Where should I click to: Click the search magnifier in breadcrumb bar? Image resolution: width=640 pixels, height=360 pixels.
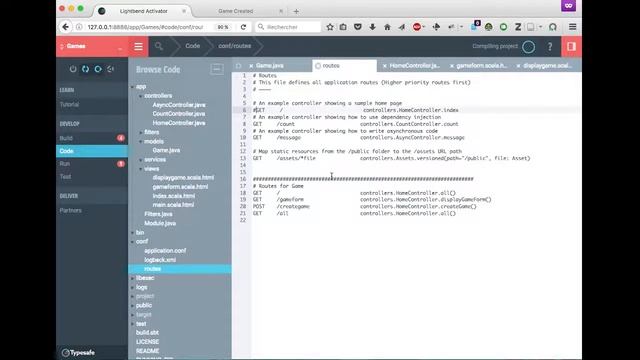pos(159,46)
